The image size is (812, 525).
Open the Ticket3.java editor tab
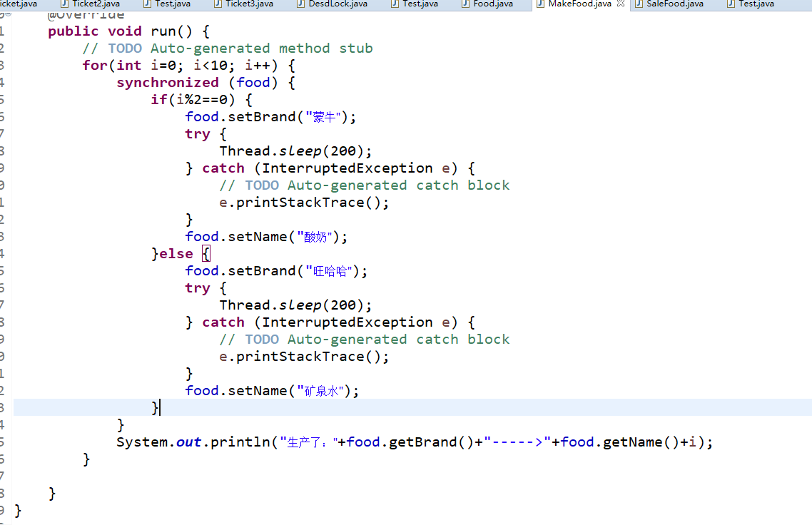tap(244, 4)
